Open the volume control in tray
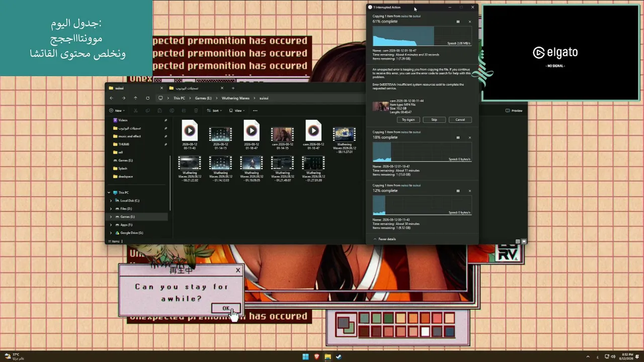This screenshot has width=644, height=362. point(612,356)
